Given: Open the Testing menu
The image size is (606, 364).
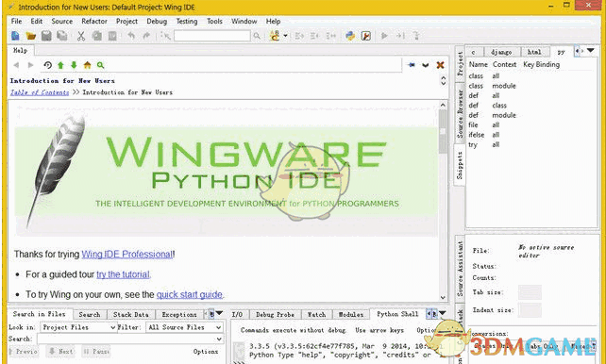Looking at the screenshot, I should 187,22.
